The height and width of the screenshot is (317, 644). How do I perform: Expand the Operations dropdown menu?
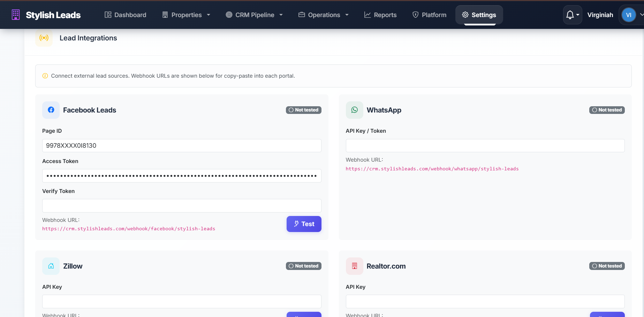pos(324,15)
